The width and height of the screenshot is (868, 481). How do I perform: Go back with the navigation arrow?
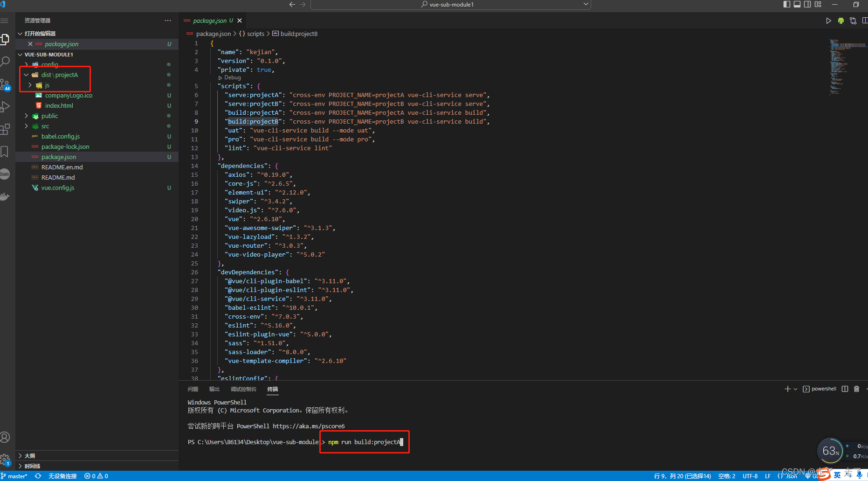(292, 4)
